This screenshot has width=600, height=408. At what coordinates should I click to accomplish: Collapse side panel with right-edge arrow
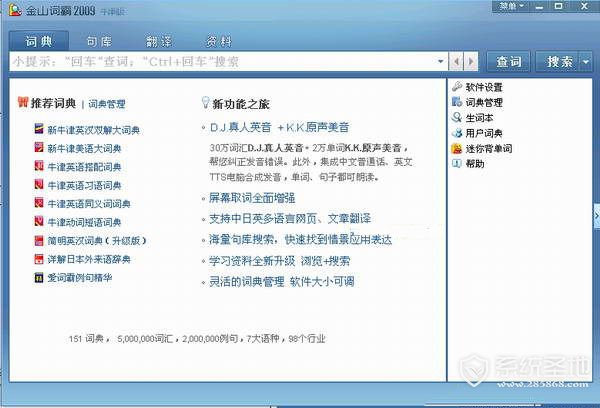(597, 216)
